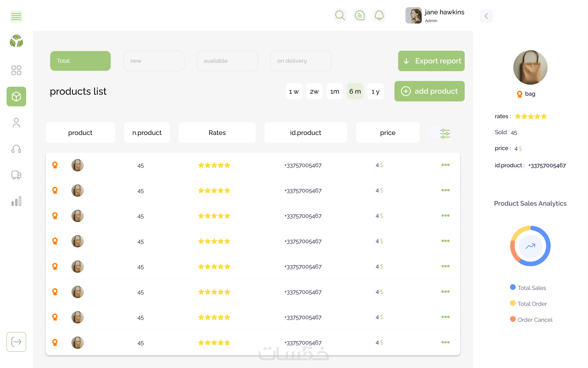The height and width of the screenshot is (368, 588).
Task: Switch to the on delivery tab
Action: point(301,61)
